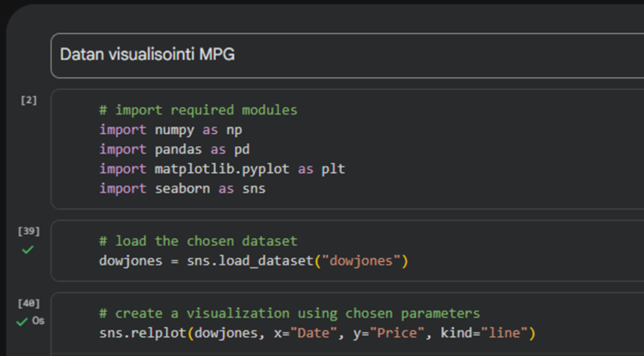Click the 'import seaborn as sns' line
Image resolution: width=644 pixels, height=356 pixels.
point(182,188)
